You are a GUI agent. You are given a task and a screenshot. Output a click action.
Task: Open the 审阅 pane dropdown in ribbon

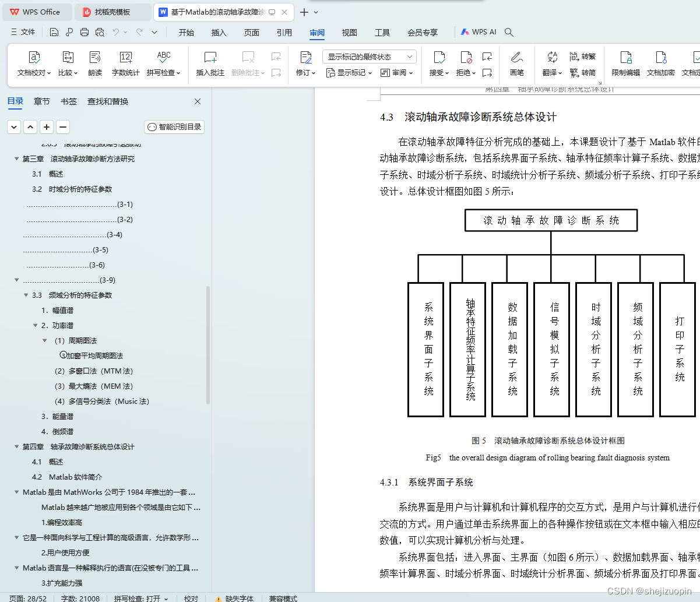tap(397, 73)
